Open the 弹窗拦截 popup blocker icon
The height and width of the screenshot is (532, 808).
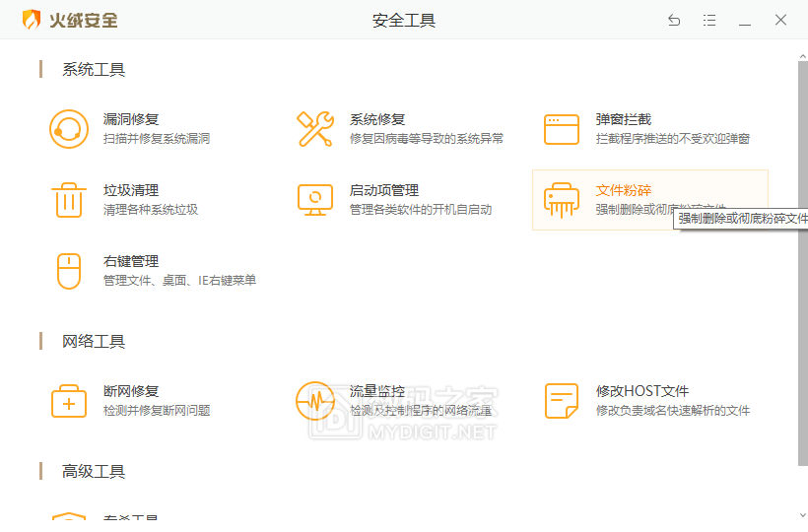(x=562, y=129)
